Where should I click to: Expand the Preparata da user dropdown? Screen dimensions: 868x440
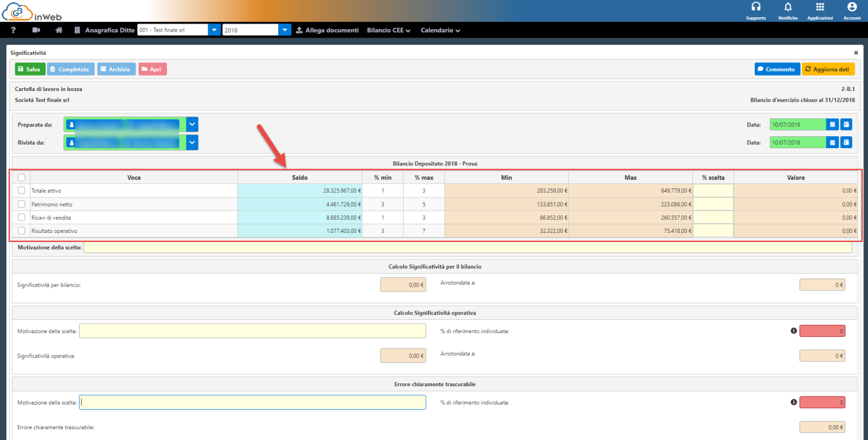pos(192,124)
